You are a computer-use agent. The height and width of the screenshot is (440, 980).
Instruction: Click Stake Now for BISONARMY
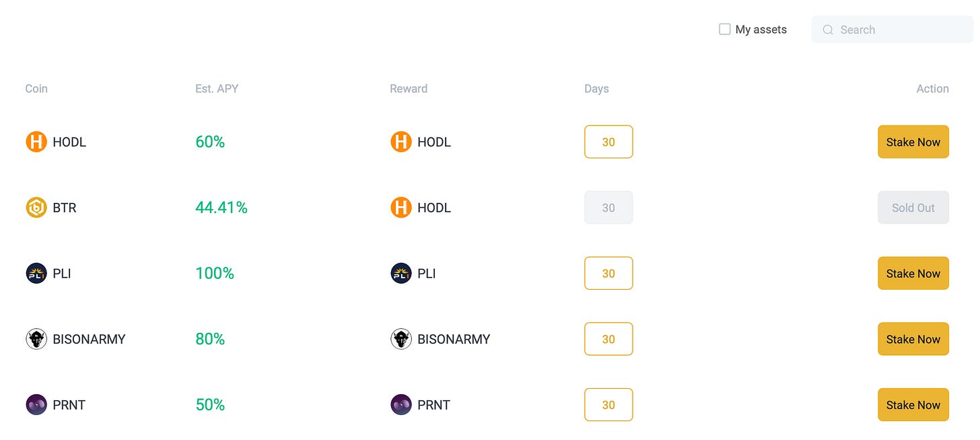[x=913, y=339]
